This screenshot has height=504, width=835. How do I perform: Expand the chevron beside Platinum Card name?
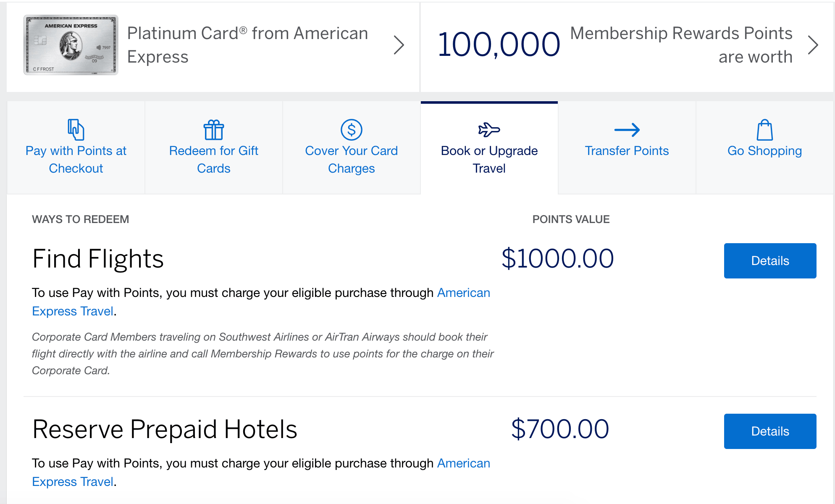pos(399,45)
